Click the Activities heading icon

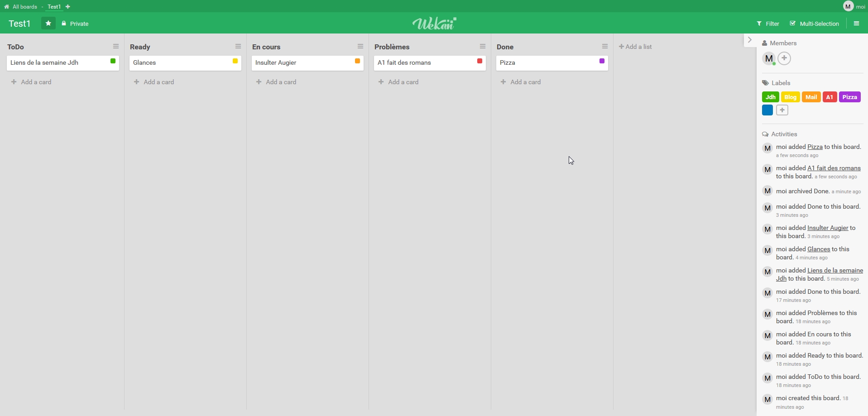pos(766,134)
